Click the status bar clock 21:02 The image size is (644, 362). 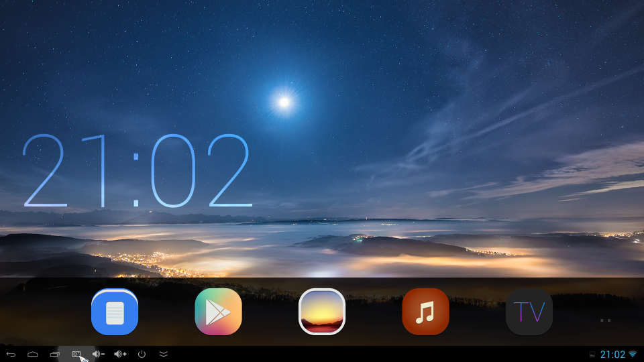pyautogui.click(x=612, y=354)
